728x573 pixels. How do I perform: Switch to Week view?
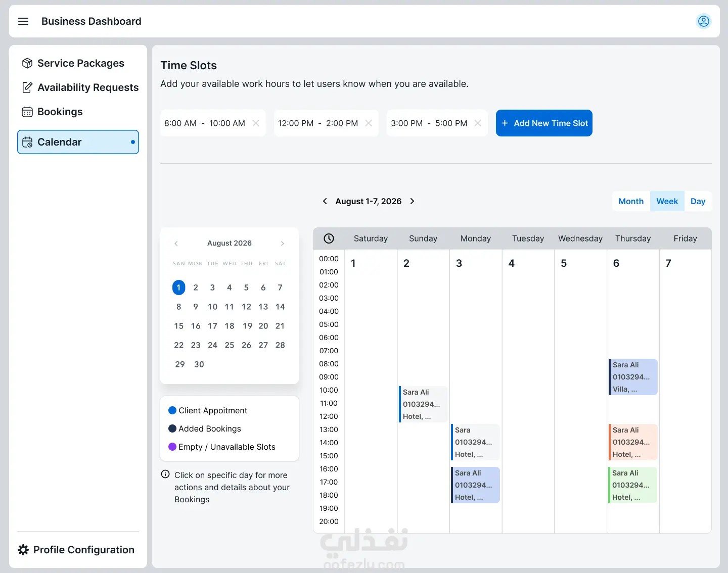[x=667, y=201]
